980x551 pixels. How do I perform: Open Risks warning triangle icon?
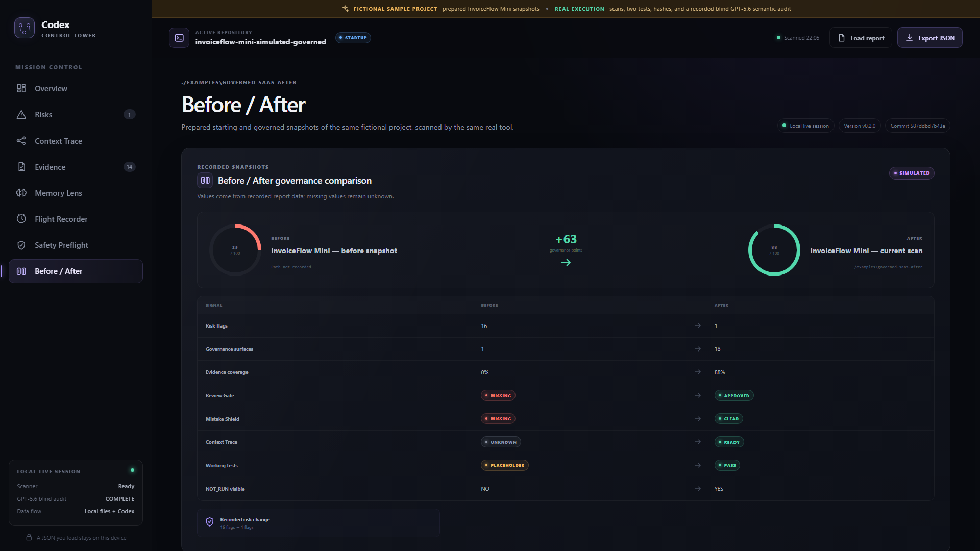(x=21, y=115)
